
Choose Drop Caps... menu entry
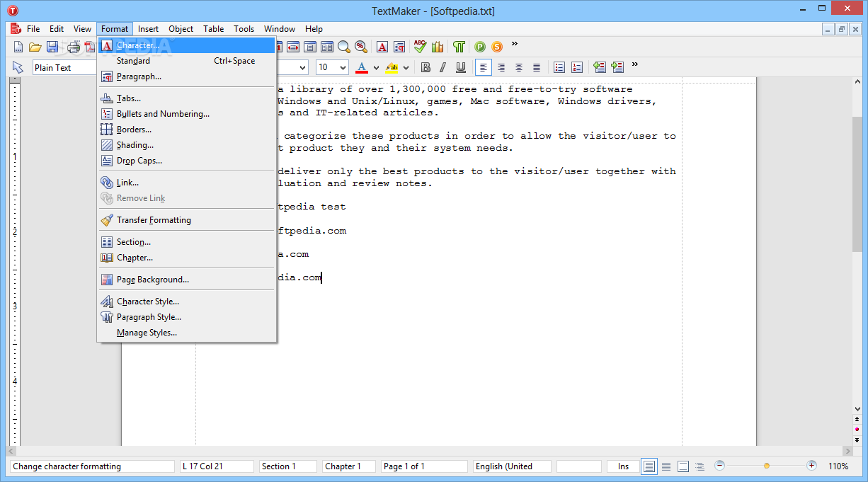click(x=186, y=161)
